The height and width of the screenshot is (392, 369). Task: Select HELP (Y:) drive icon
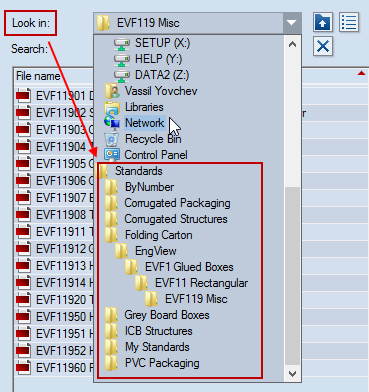coord(122,59)
